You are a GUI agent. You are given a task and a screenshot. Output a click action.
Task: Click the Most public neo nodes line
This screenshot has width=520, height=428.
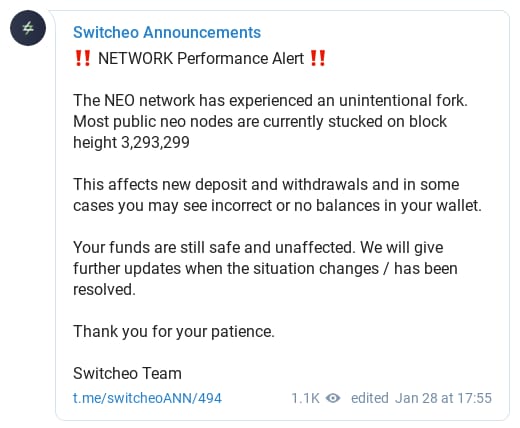point(260,122)
